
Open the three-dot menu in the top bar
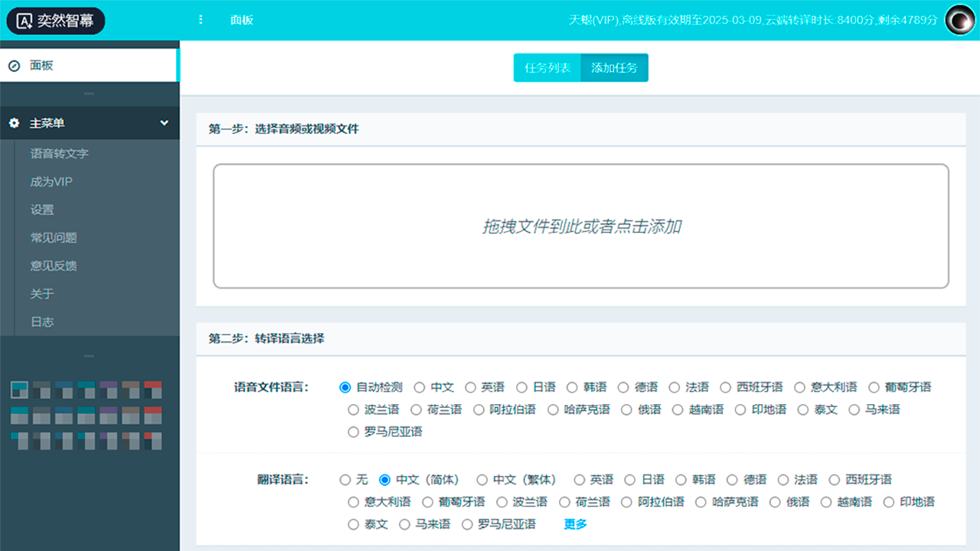[201, 20]
